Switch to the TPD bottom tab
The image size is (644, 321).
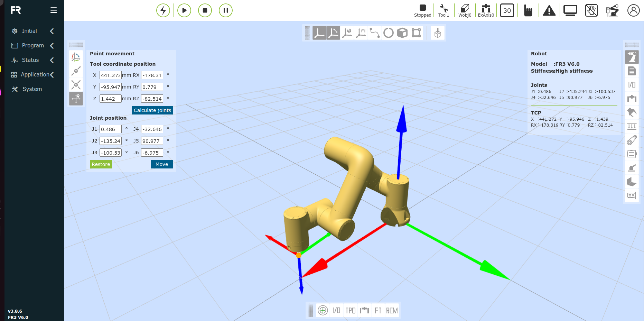click(x=350, y=311)
